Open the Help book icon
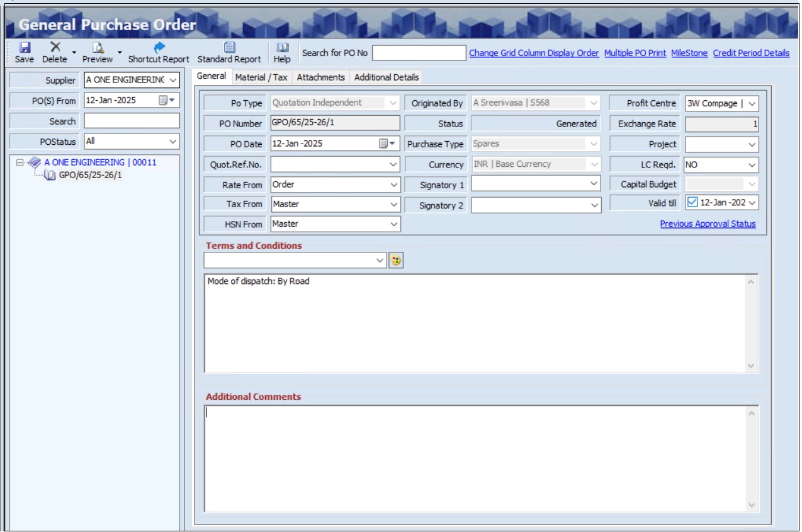Screen dimensions: 802x532 point(282,48)
